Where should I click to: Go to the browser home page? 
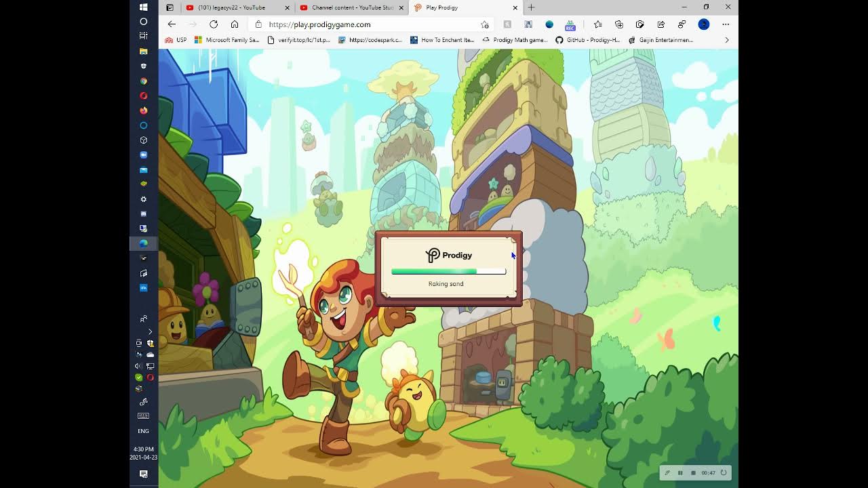pos(235,24)
